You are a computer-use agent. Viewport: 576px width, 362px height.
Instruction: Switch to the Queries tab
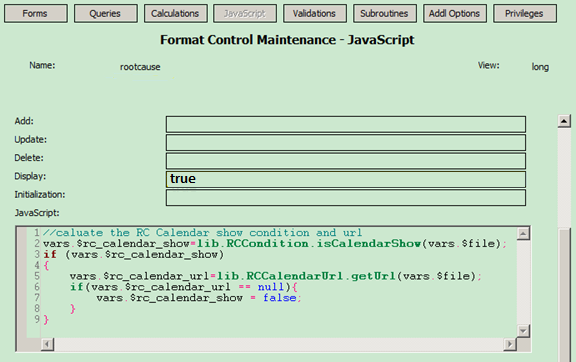click(x=105, y=14)
